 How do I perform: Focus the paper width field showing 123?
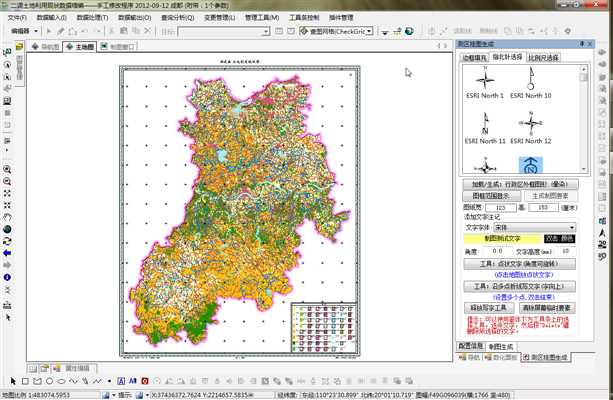(500, 208)
